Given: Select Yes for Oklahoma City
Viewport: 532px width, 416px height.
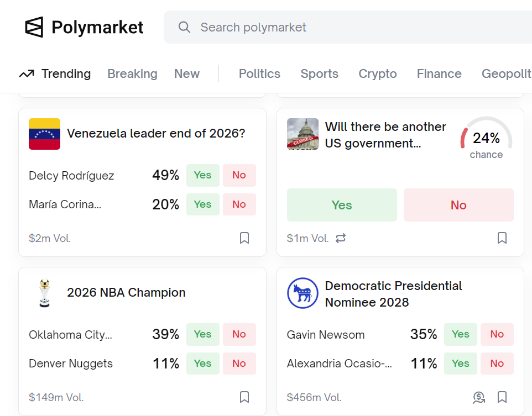Looking at the screenshot, I should 202,334.
